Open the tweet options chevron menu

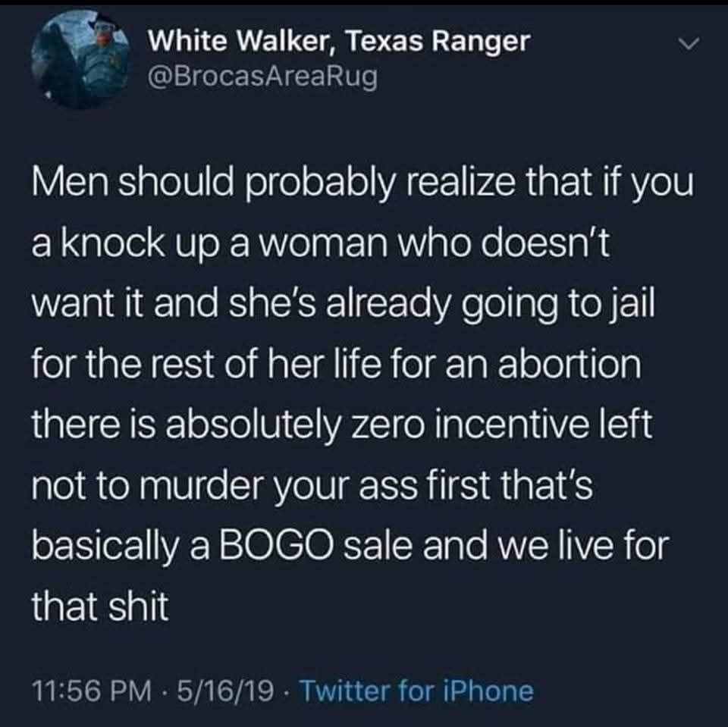(x=689, y=44)
